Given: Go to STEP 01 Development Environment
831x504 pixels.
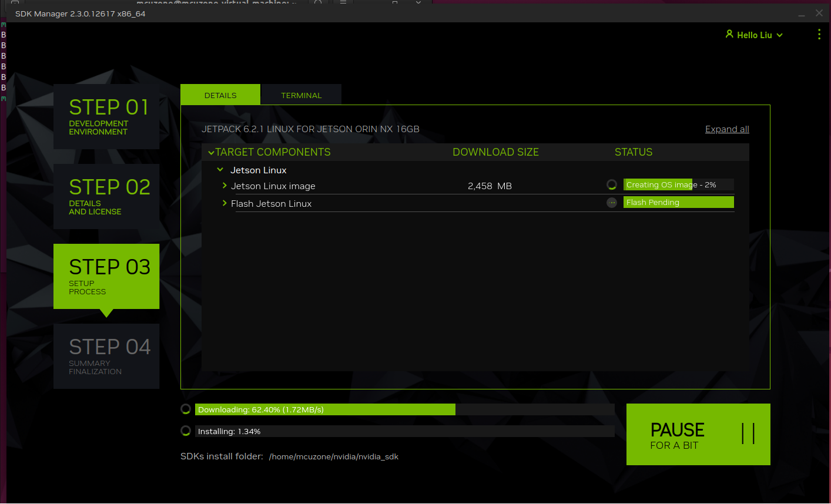Looking at the screenshot, I should click(x=106, y=116).
